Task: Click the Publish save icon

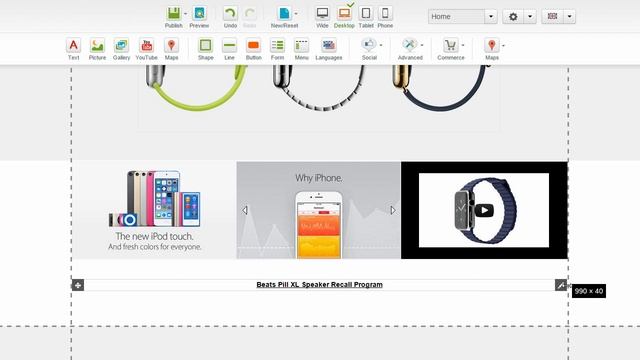Action: pyautogui.click(x=173, y=13)
